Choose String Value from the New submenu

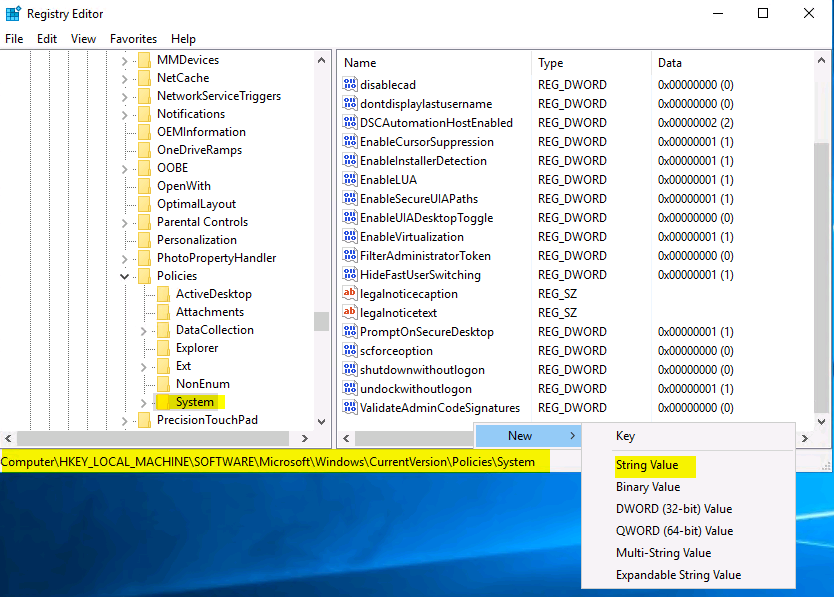(646, 465)
